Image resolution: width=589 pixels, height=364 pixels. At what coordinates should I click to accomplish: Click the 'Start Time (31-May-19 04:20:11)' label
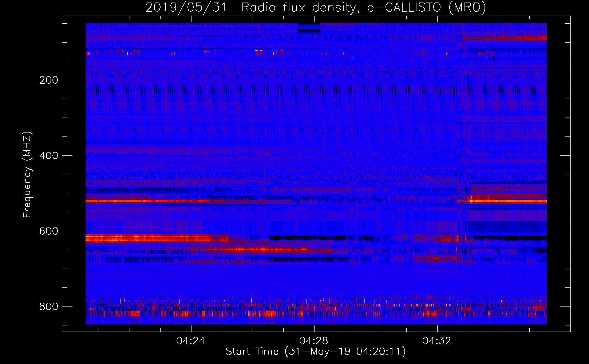(x=316, y=352)
